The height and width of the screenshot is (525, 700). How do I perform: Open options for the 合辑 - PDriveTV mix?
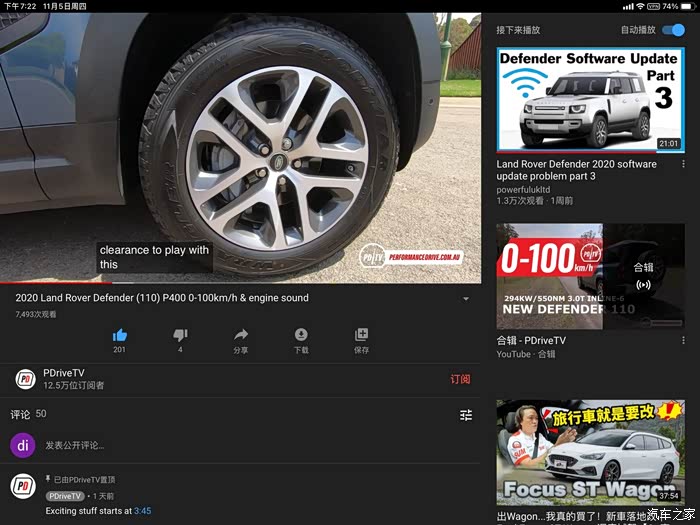coord(683,341)
